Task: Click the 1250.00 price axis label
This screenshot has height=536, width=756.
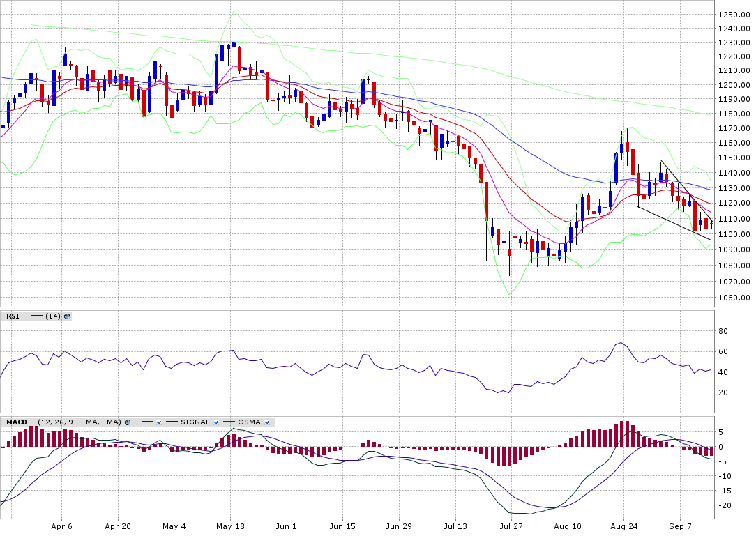Action: click(x=734, y=15)
